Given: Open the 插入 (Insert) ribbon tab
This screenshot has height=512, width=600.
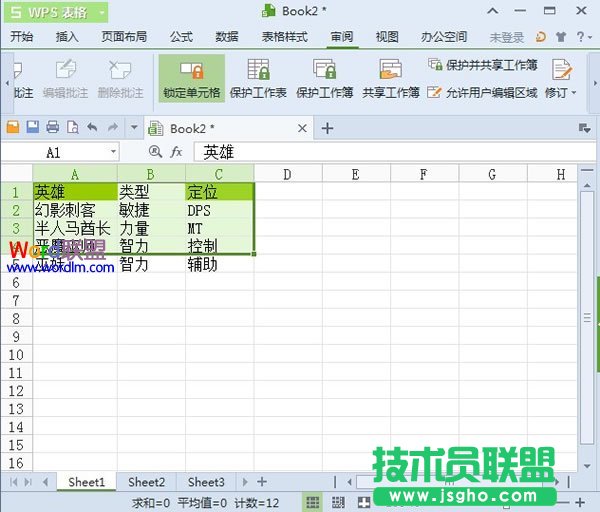Looking at the screenshot, I should pos(67,37).
